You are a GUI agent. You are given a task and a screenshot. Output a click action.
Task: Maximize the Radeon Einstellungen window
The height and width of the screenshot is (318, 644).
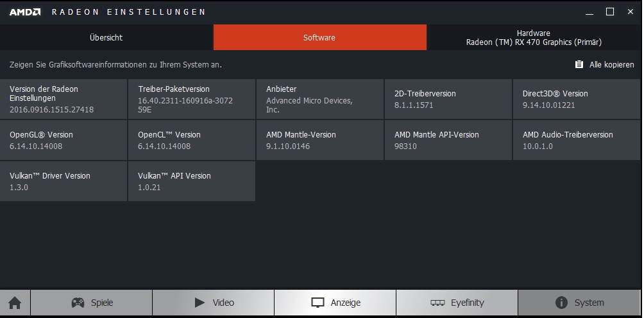click(610, 12)
